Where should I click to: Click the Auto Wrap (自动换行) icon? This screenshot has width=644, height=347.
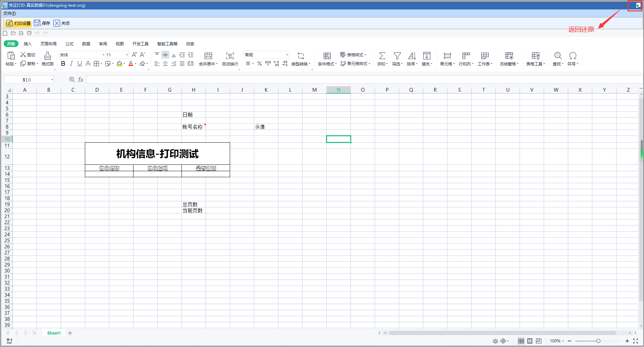click(x=230, y=56)
